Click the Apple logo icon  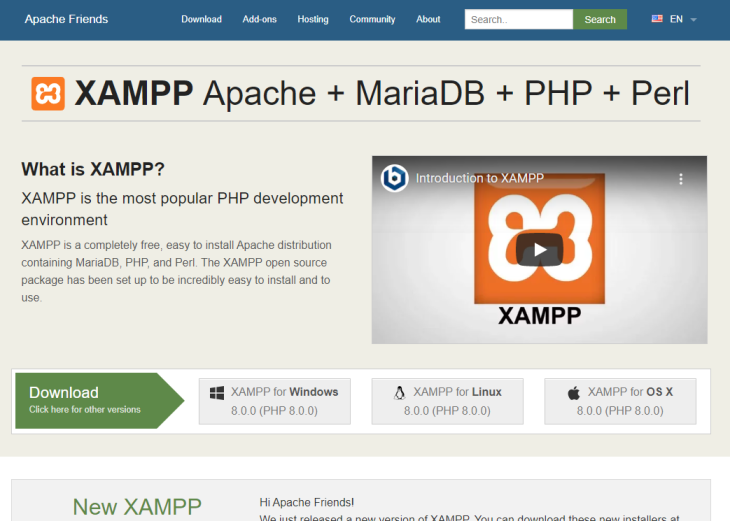point(574,392)
